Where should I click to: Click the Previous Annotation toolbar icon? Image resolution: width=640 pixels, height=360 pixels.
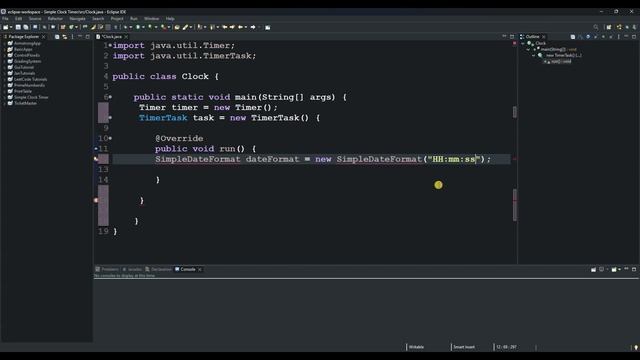[212, 27]
